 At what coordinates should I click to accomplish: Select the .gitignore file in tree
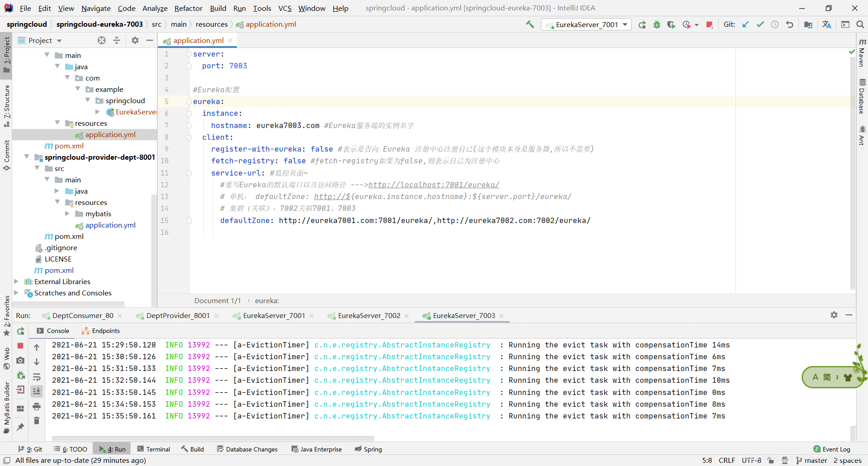point(61,247)
